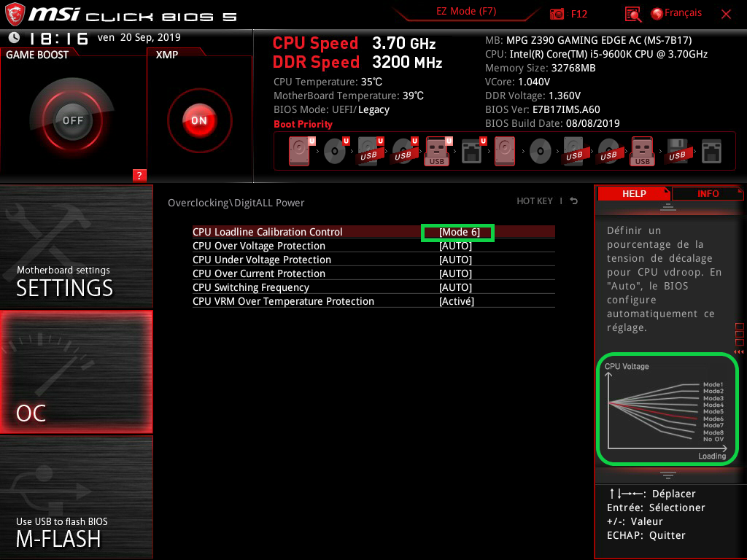Open the OC overclocking section
Image resolution: width=747 pixels, height=560 pixels.
tap(76, 372)
